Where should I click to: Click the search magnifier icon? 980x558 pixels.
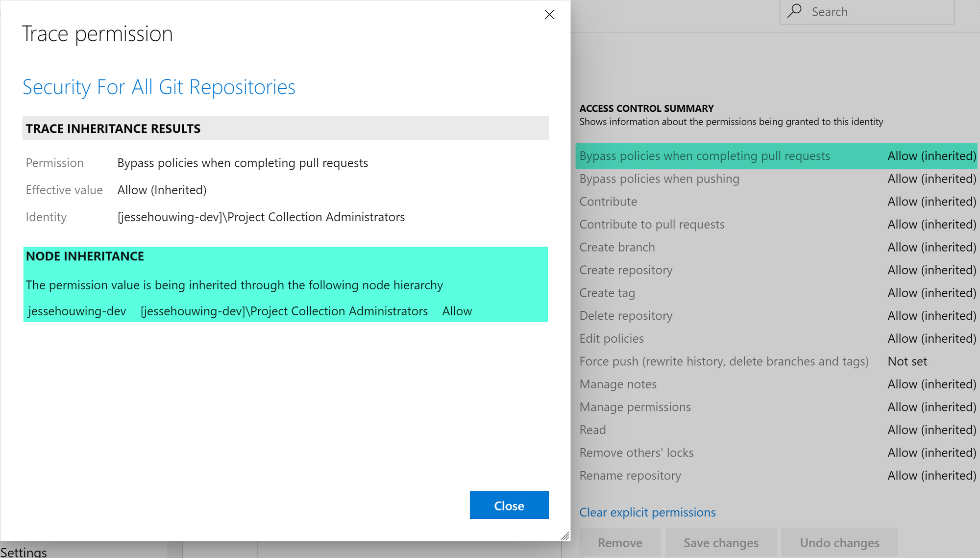tap(794, 11)
